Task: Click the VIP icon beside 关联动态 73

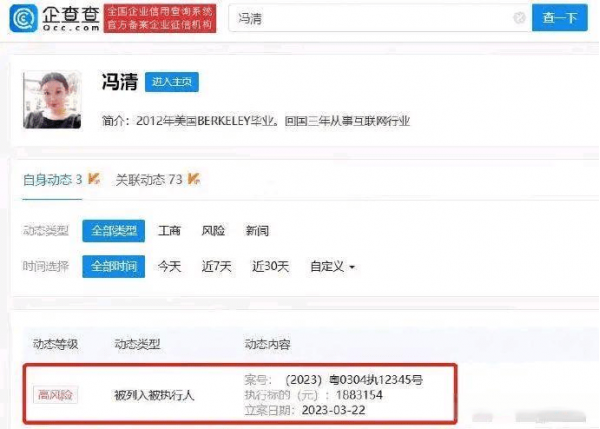Action: [x=194, y=179]
